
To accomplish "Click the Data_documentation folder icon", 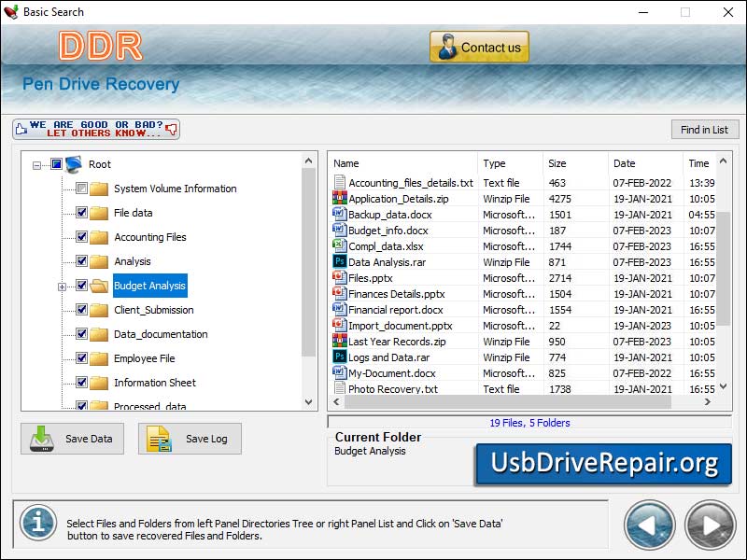I will pos(99,335).
